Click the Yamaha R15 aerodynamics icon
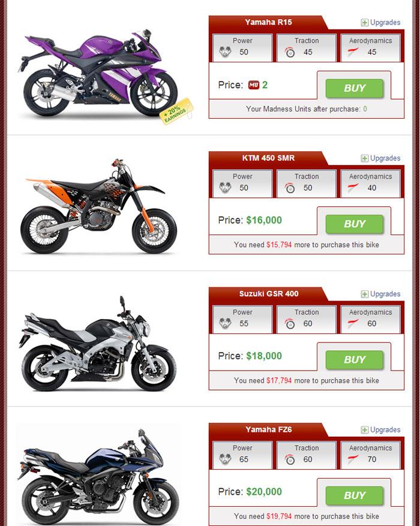This screenshot has width=420, height=526. coord(353,52)
